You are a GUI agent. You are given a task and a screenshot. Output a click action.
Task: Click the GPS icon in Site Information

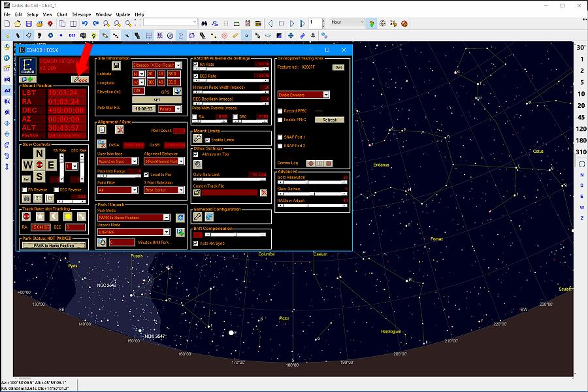point(177,91)
